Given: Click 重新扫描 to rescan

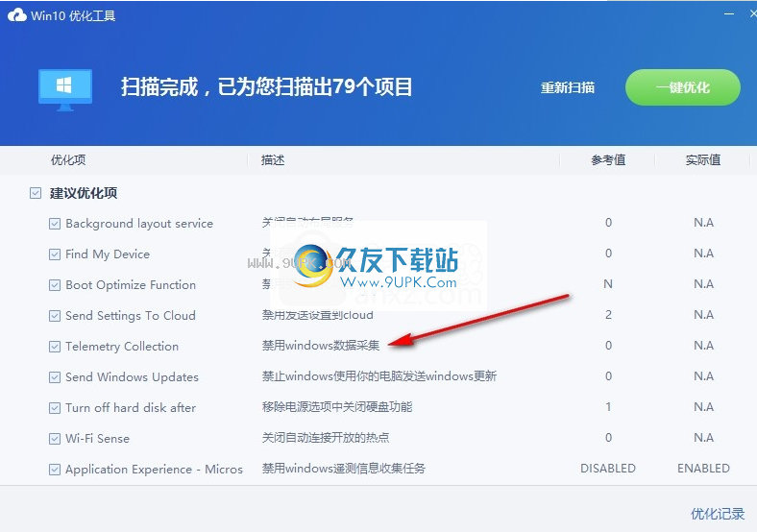Looking at the screenshot, I should pos(567,87).
